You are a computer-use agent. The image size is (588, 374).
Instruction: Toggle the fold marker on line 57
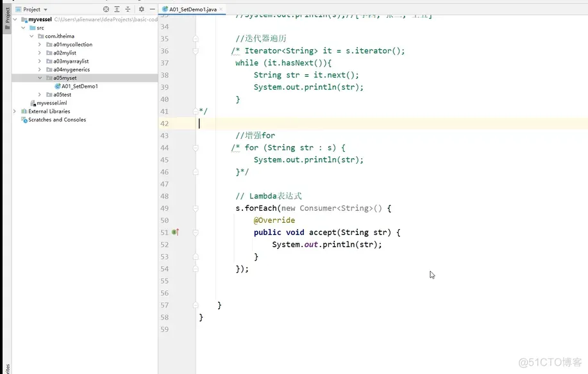(196, 305)
